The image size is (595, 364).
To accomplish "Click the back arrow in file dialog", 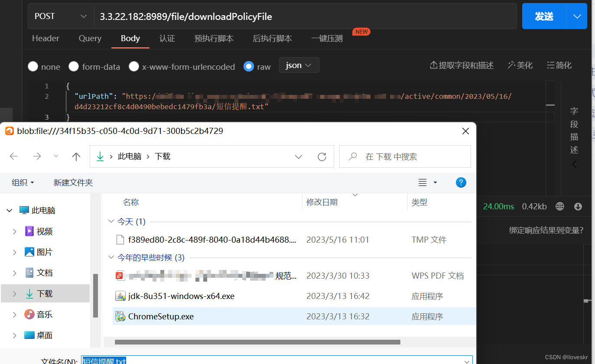I will (x=14, y=156).
